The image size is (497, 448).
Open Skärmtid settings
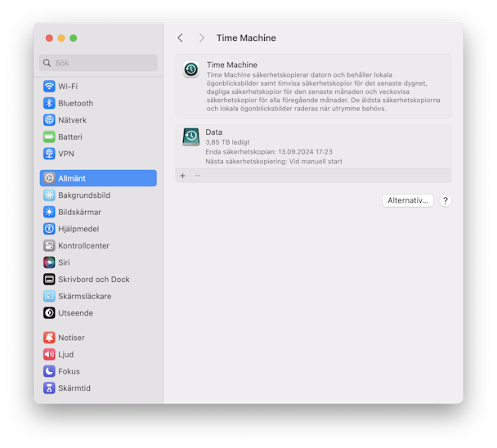(x=98, y=388)
